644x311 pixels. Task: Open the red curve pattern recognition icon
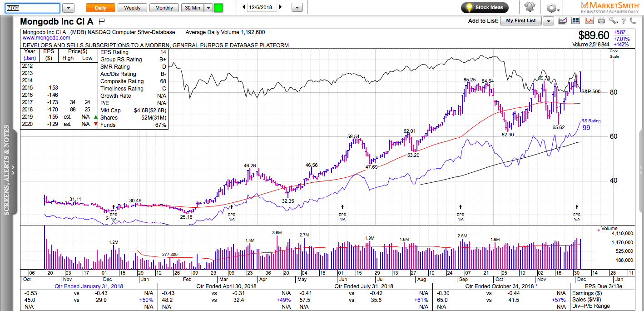589,20
